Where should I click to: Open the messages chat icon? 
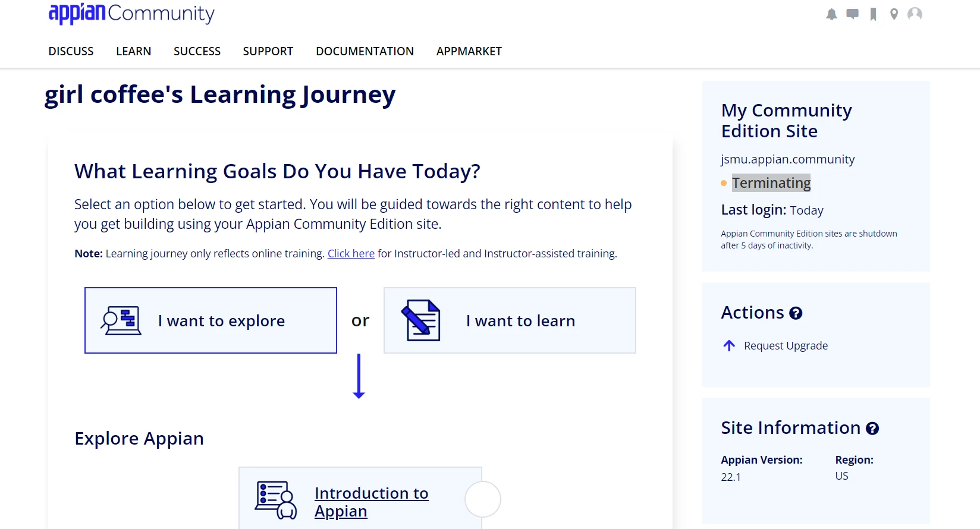tap(852, 14)
